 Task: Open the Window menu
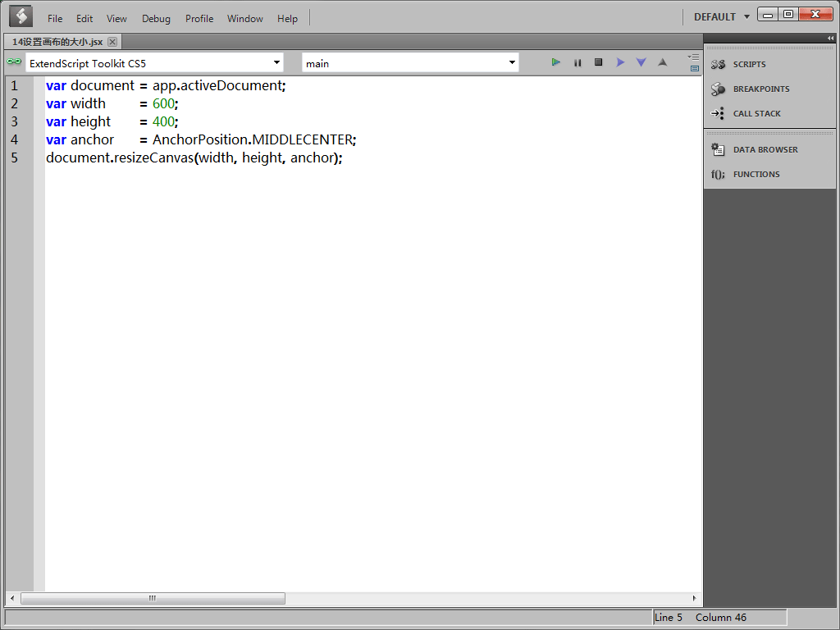pos(244,18)
